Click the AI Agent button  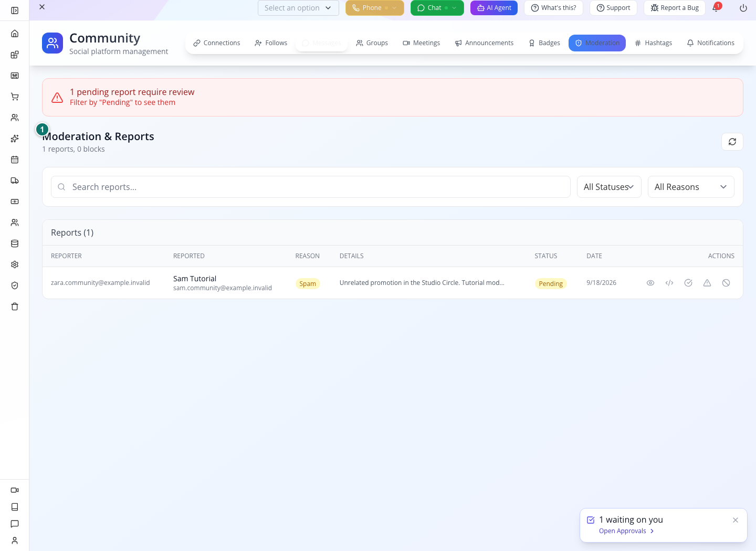494,8
